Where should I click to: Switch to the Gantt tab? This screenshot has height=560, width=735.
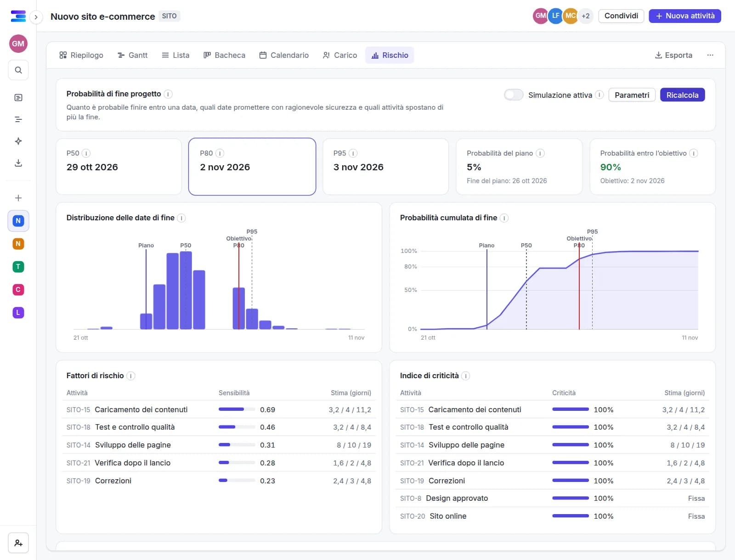pos(133,55)
